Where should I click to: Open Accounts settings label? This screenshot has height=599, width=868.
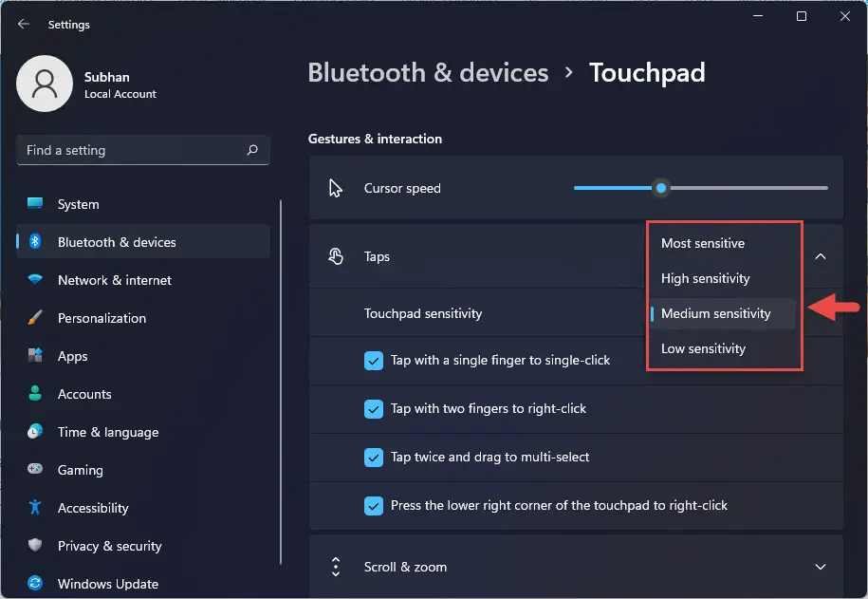84,394
